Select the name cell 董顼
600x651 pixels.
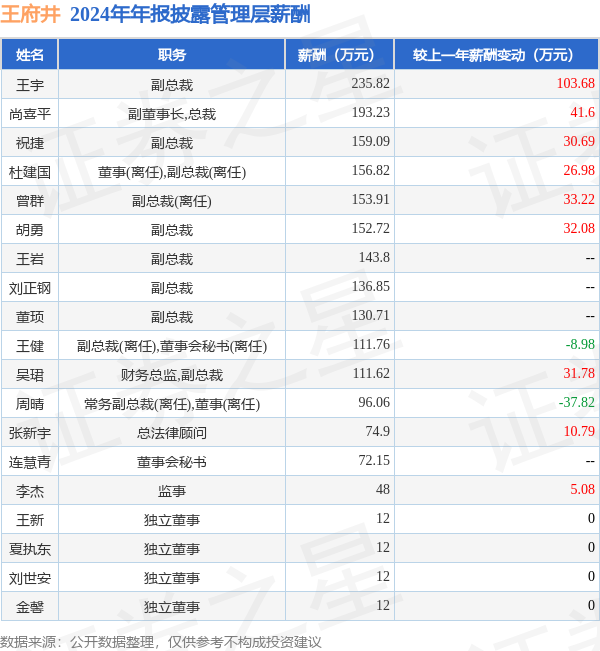point(29,317)
